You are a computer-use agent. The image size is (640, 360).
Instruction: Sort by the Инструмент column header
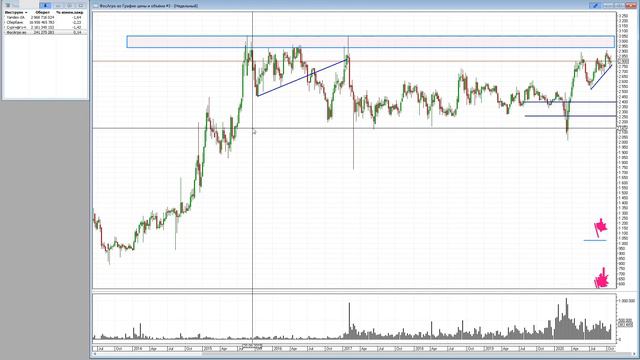point(16,13)
